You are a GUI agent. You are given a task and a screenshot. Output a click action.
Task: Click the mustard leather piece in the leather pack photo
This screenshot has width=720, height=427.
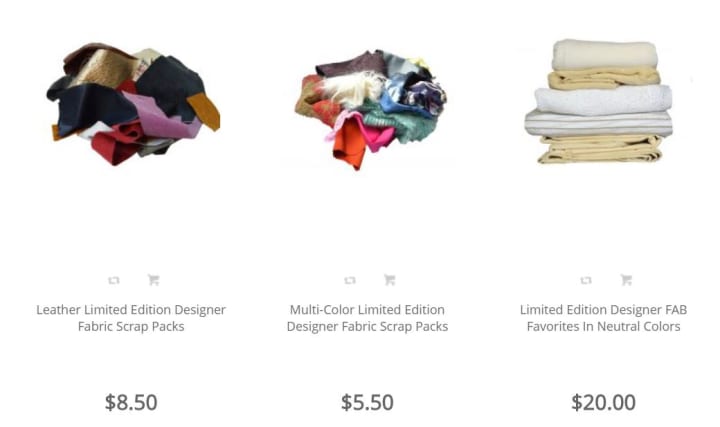(x=203, y=111)
